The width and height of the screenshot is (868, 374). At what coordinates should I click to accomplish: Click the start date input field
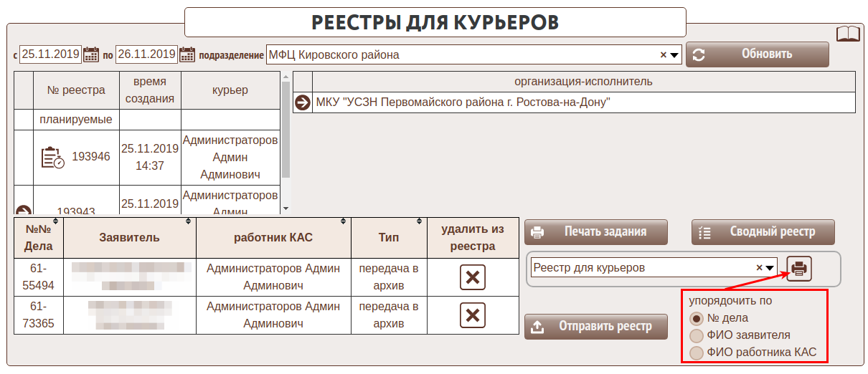(x=50, y=54)
